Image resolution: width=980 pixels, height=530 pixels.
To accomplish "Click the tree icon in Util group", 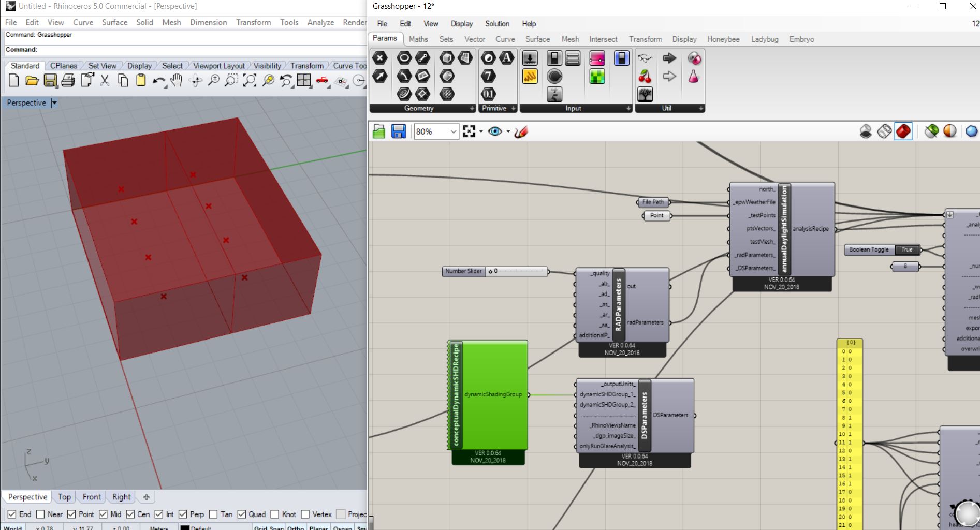I will [x=645, y=94].
